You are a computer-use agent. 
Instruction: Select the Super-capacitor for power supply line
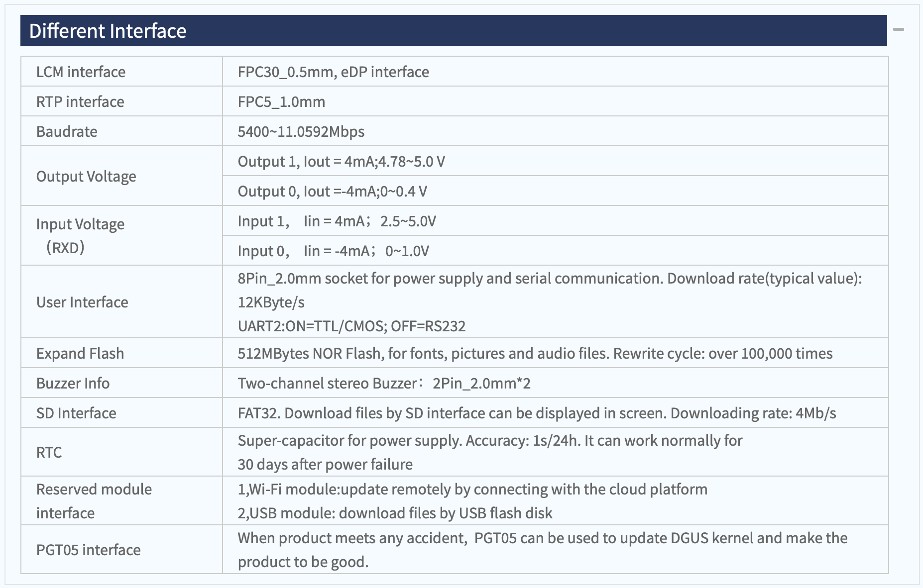tap(490, 440)
